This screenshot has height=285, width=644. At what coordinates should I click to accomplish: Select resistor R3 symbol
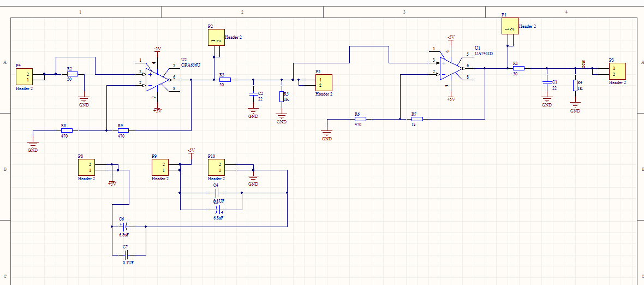coord(225,80)
